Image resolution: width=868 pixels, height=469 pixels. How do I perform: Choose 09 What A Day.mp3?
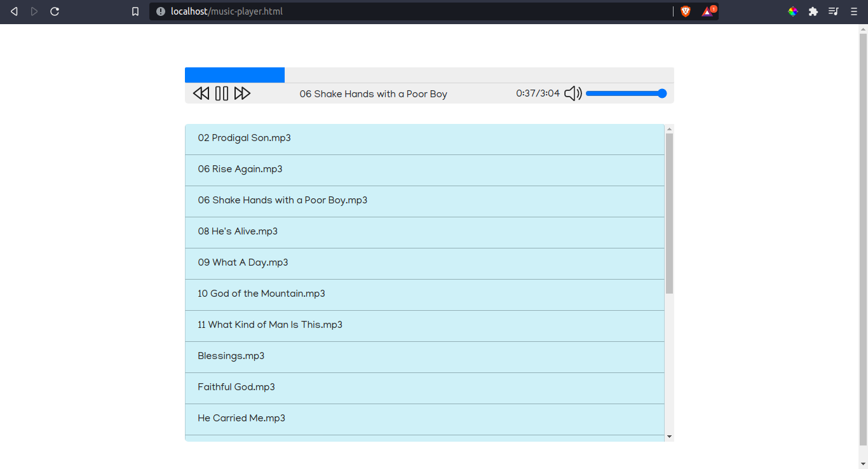pos(424,264)
